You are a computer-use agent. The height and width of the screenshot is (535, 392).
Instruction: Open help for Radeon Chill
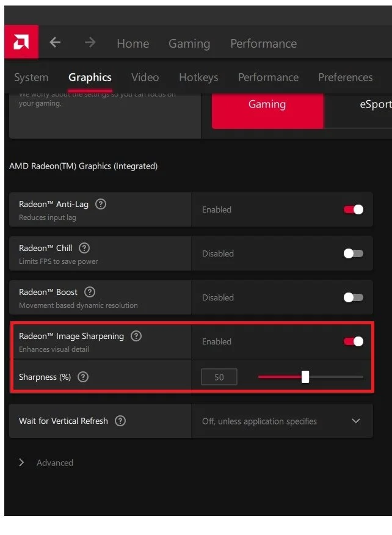click(84, 248)
